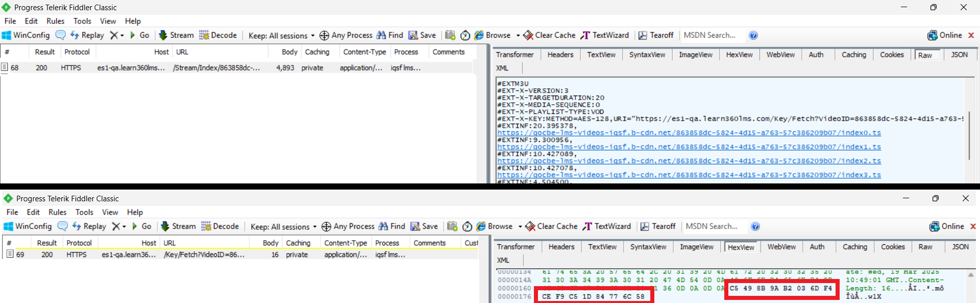Open TextWizard in the bottom window
980x303 pixels.
click(x=607, y=226)
